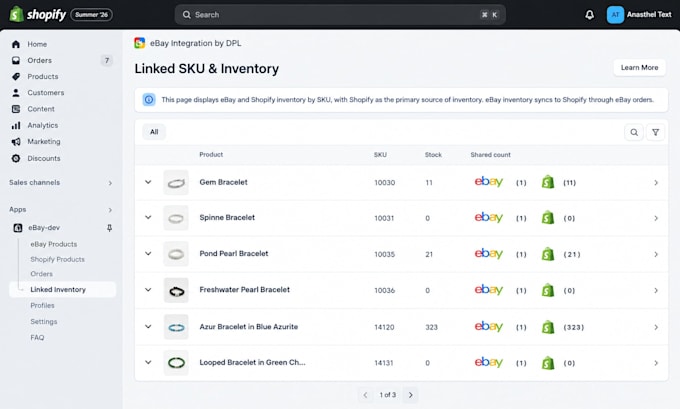Image resolution: width=680 pixels, height=409 pixels.
Task: Click the Analytics bar chart icon
Action: coord(16,125)
